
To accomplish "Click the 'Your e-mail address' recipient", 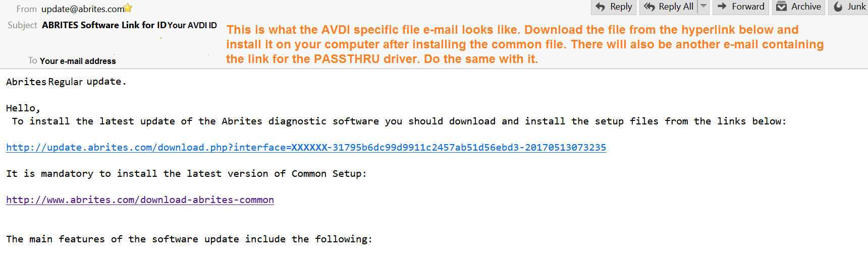I will [78, 61].
